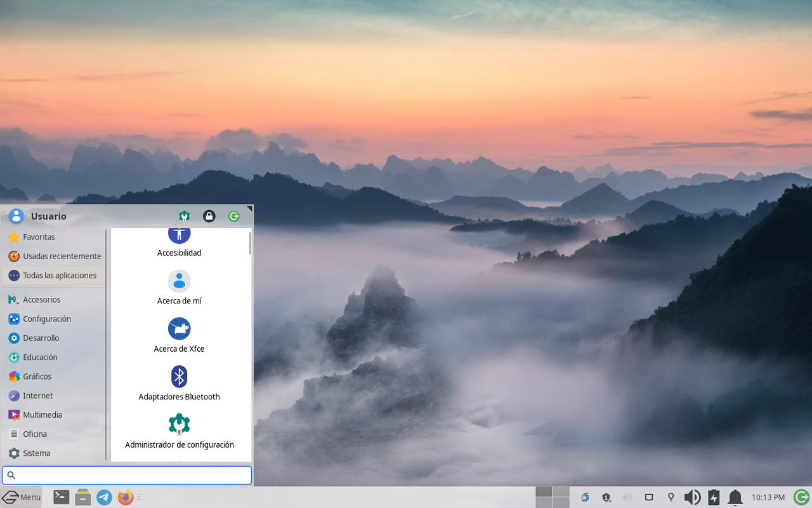
Task: Click inside the search field
Action: coord(127,475)
